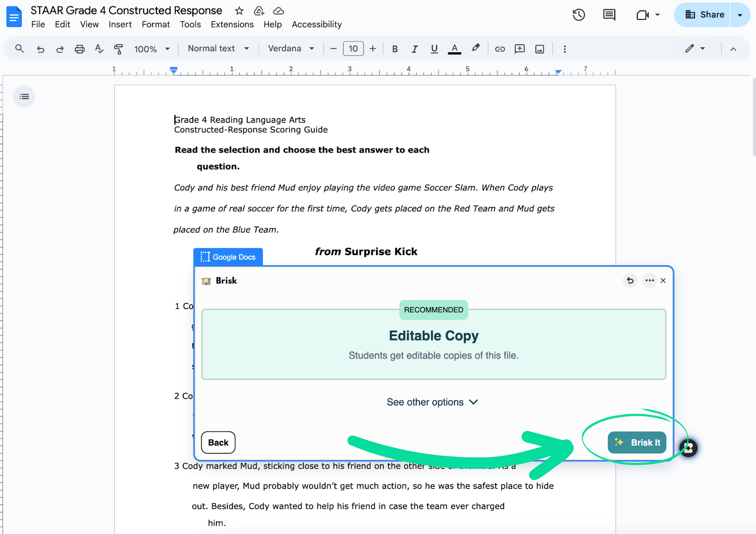Screen dimensions: 756x534
Task: Click the Google Docs tab on Brisk panel
Action: [228, 257]
